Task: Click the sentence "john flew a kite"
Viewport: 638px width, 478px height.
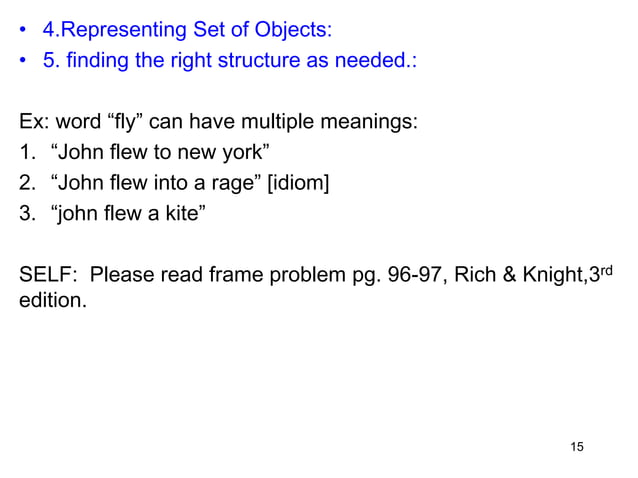Action: (128, 213)
